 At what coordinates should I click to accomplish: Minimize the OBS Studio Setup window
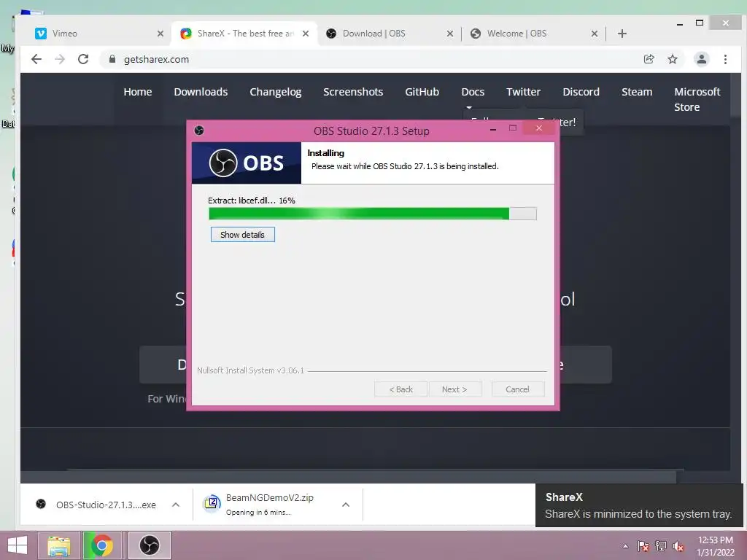click(493, 129)
